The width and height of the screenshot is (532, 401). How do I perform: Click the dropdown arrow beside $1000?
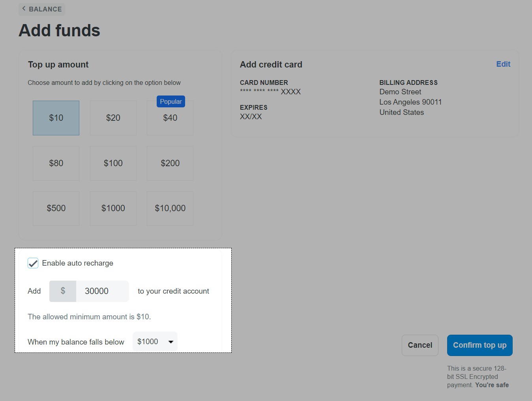[171, 342]
